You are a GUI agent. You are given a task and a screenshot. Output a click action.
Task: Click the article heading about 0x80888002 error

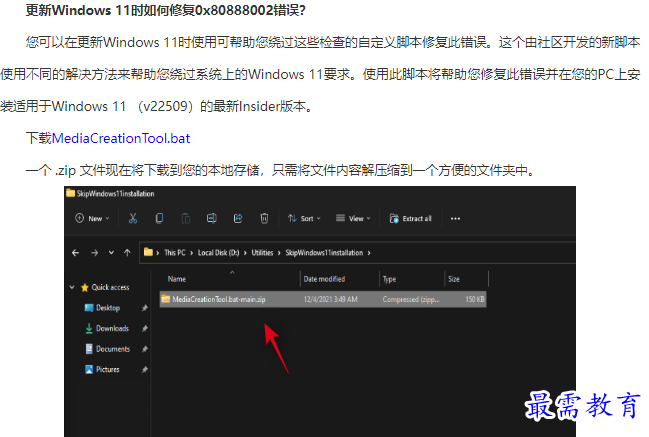tap(166, 10)
